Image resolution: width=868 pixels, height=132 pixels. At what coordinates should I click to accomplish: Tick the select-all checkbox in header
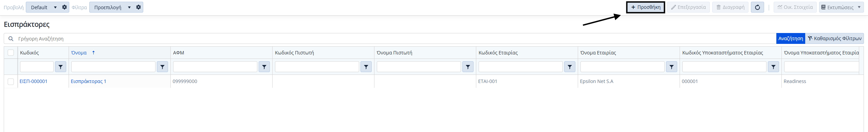point(11,53)
